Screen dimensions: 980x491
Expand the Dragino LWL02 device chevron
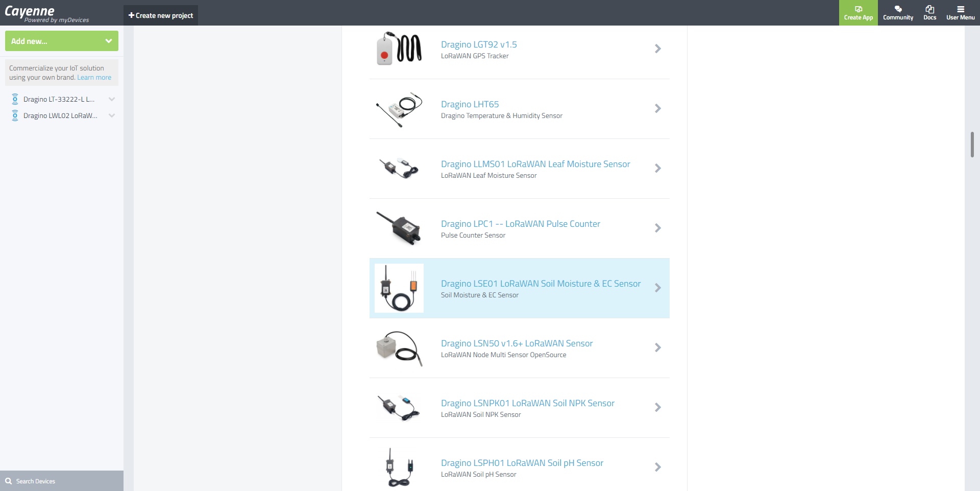pyautogui.click(x=112, y=115)
